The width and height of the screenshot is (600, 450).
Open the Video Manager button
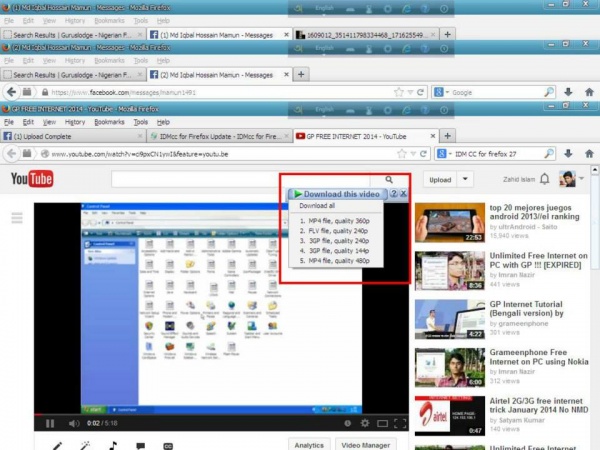[x=366, y=445]
